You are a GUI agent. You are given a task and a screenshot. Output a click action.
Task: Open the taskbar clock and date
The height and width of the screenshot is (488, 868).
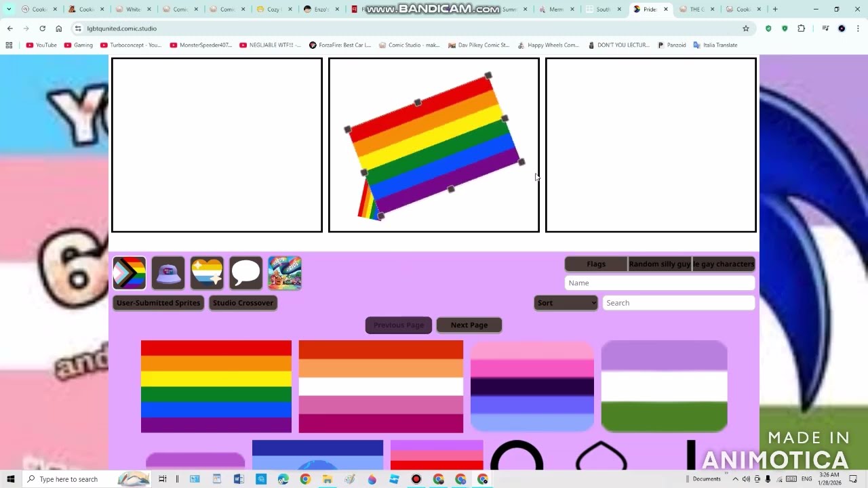pyautogui.click(x=829, y=479)
